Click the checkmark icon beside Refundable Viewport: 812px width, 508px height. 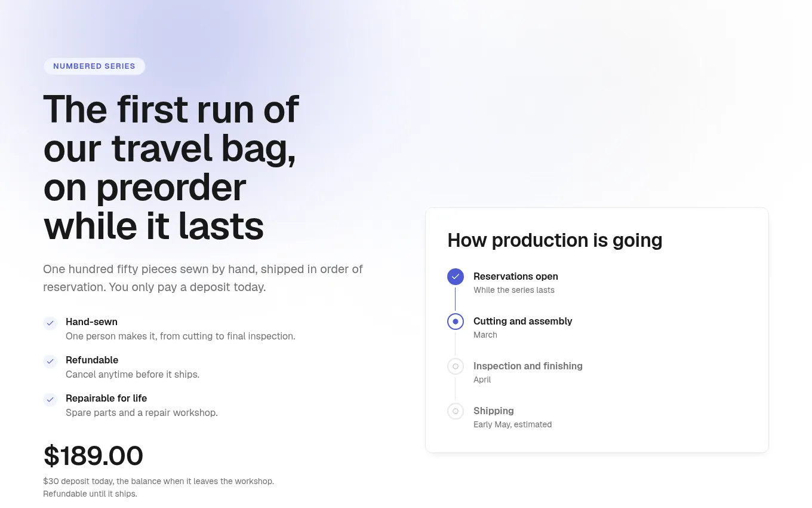(x=50, y=362)
